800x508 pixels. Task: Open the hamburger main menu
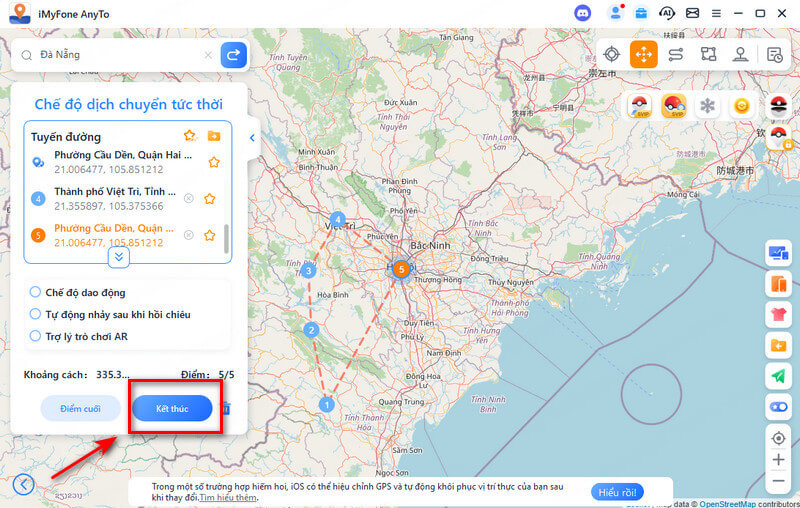(x=716, y=13)
